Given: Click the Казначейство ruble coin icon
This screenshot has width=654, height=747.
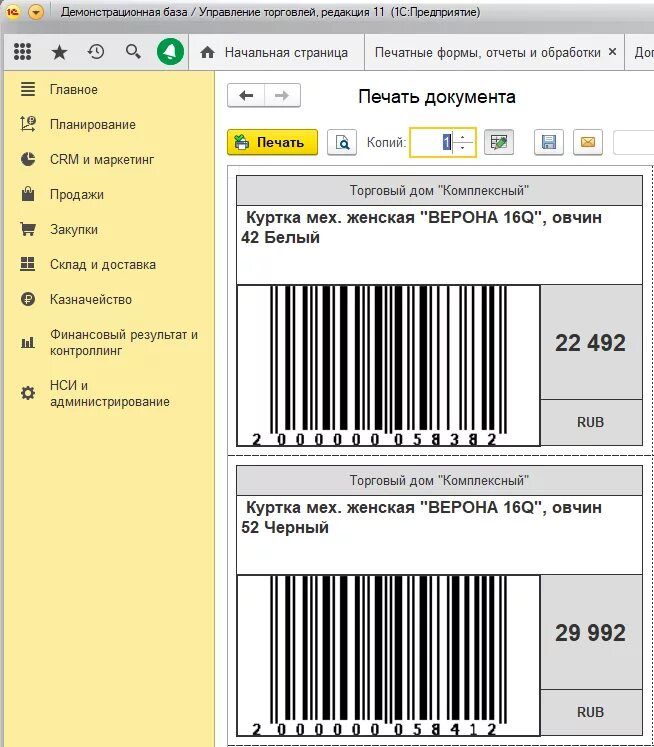Looking at the screenshot, I should (28, 299).
